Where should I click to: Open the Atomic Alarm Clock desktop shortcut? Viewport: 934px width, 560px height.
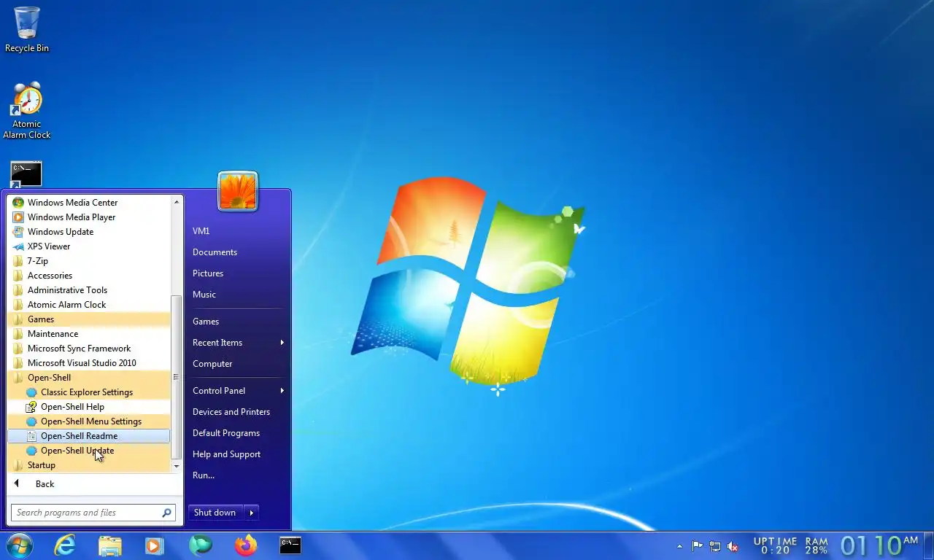pyautogui.click(x=27, y=109)
